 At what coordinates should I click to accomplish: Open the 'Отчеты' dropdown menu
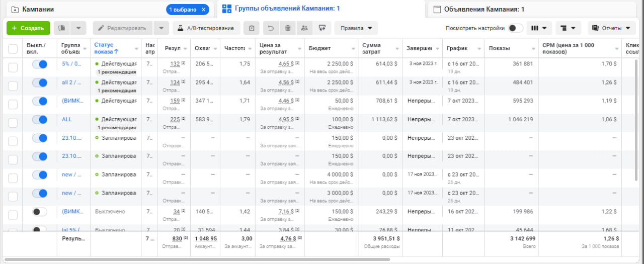612,28
